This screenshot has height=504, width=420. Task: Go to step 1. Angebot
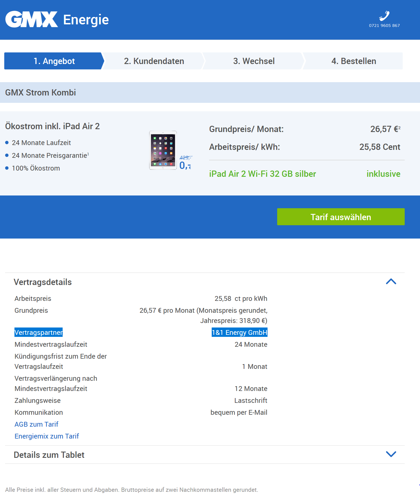[54, 61]
